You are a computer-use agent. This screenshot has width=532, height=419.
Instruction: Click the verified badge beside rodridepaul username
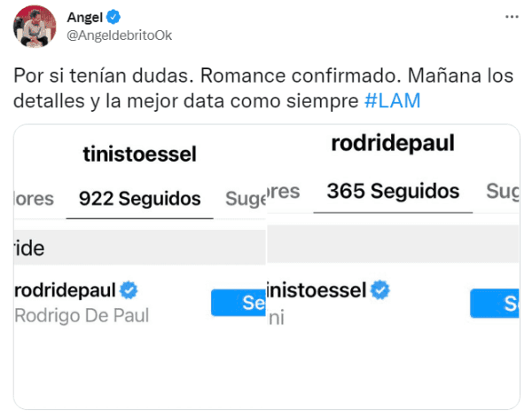(129, 290)
